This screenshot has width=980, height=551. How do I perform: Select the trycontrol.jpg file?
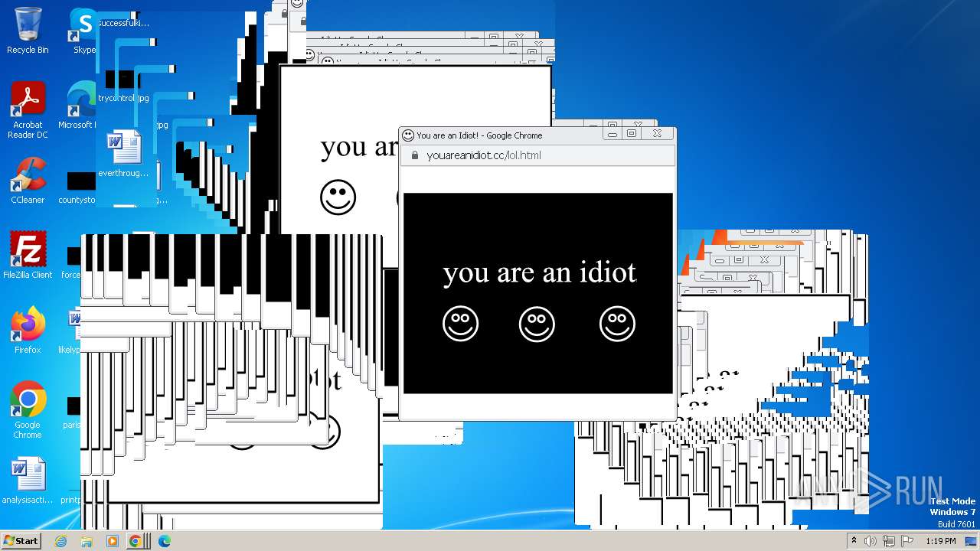tap(123, 86)
